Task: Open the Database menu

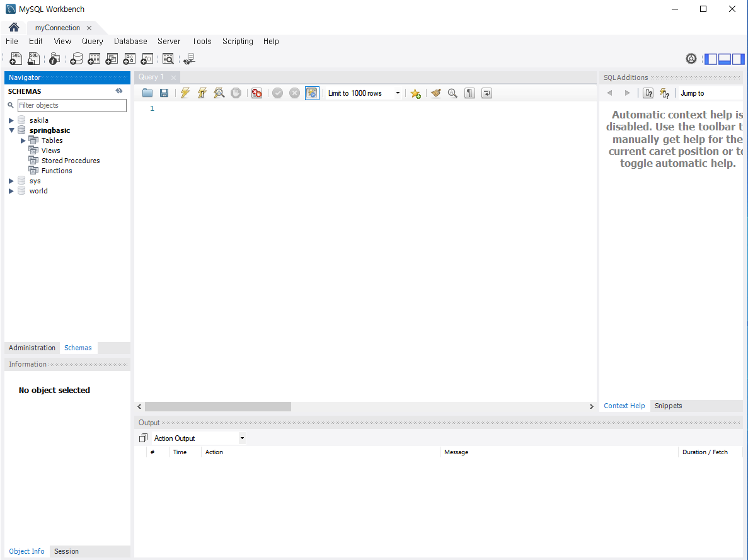Action: (130, 42)
